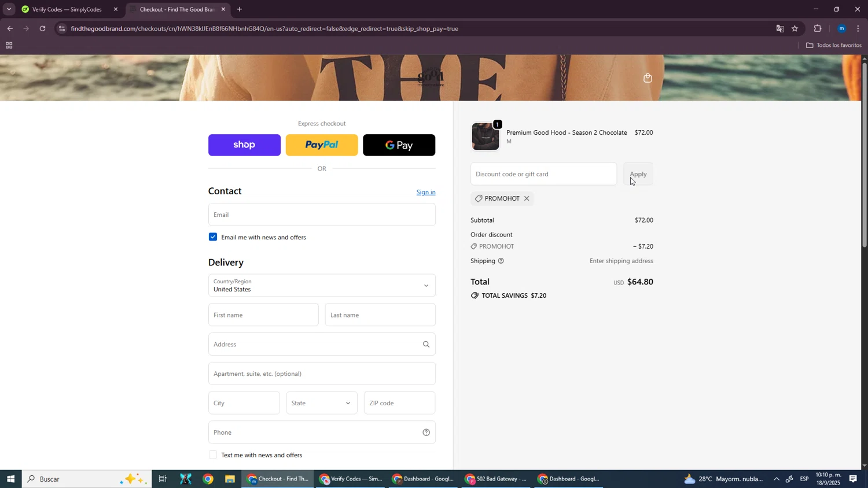This screenshot has height=488, width=868.
Task: Click the store logo in header banner
Action: (431, 78)
